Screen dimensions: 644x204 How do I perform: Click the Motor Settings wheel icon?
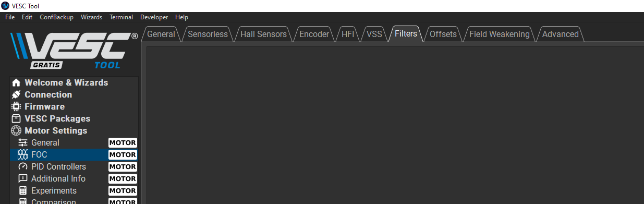16,131
